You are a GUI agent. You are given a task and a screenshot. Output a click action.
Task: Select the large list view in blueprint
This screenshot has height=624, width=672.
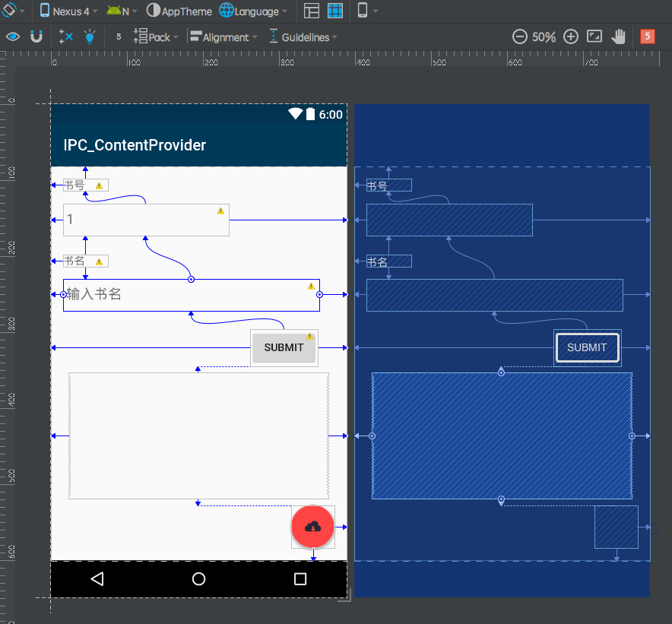502,436
